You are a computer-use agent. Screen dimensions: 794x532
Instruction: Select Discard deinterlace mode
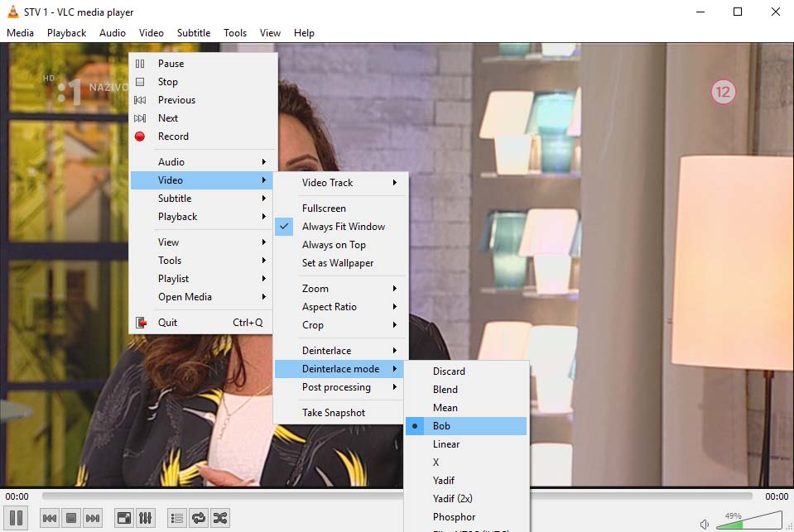pyautogui.click(x=466, y=371)
